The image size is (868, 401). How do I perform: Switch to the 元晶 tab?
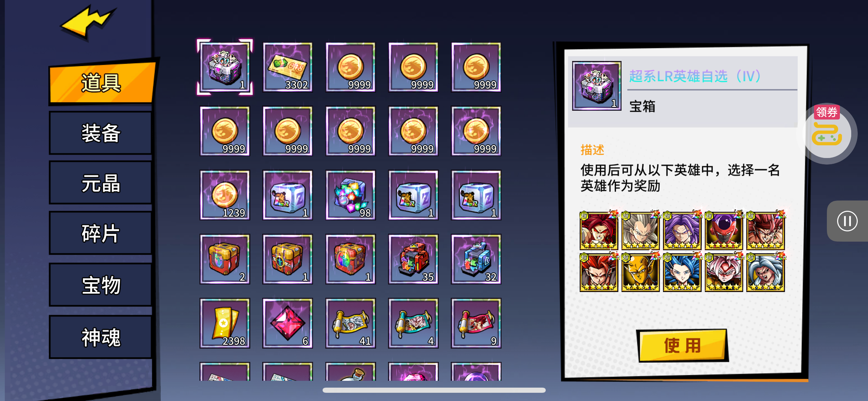[101, 183]
